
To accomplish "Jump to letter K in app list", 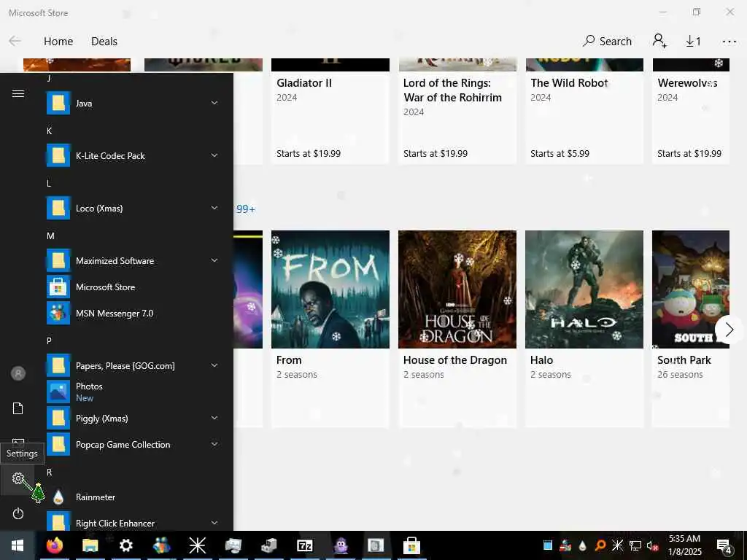I will [x=49, y=131].
